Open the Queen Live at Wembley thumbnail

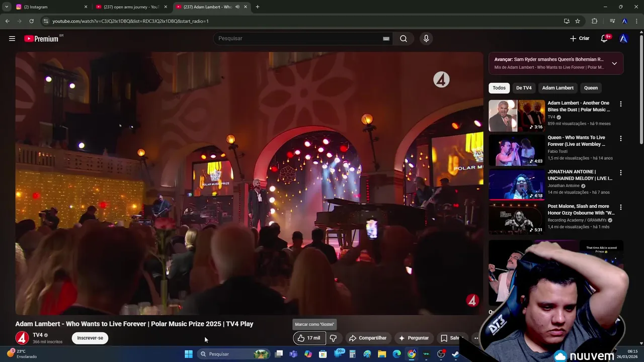pyautogui.click(x=517, y=150)
